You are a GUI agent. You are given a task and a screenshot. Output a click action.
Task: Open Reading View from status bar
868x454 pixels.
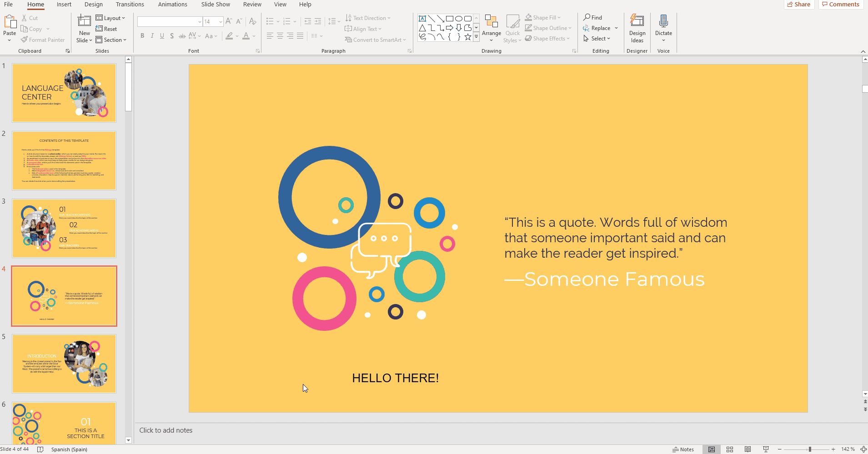(748, 449)
